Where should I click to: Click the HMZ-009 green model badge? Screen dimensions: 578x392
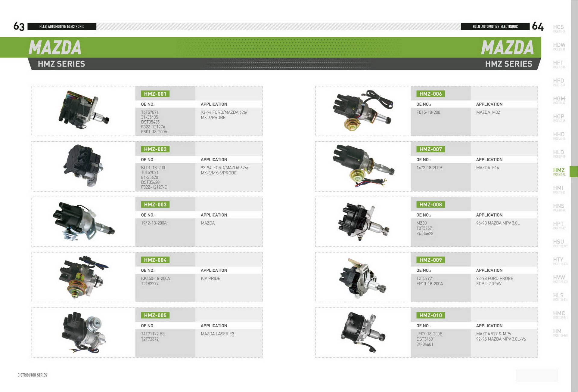click(x=430, y=260)
